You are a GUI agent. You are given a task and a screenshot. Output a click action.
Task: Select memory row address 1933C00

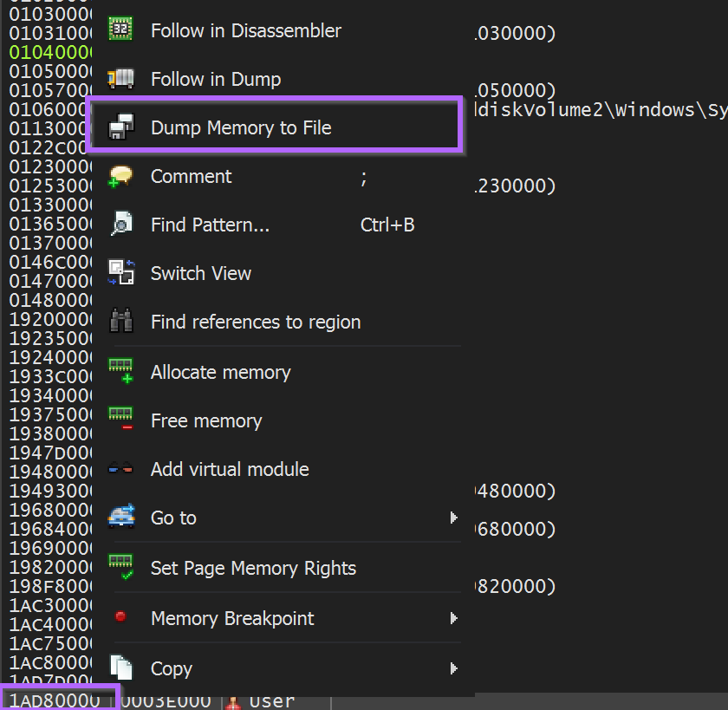(x=50, y=376)
